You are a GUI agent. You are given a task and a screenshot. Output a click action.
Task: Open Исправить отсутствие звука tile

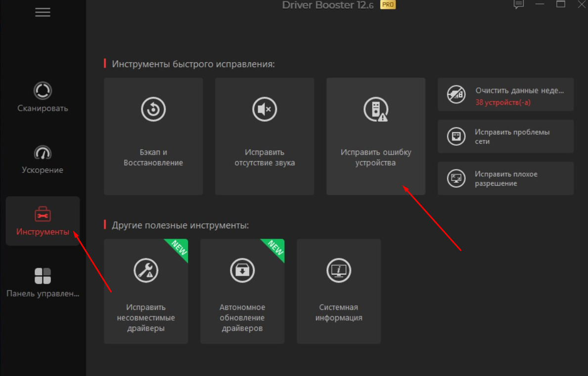pos(265,136)
